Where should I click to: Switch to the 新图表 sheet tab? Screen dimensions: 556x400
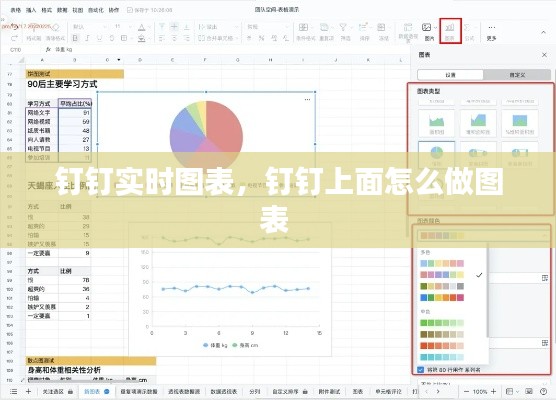pyautogui.click(x=96, y=391)
